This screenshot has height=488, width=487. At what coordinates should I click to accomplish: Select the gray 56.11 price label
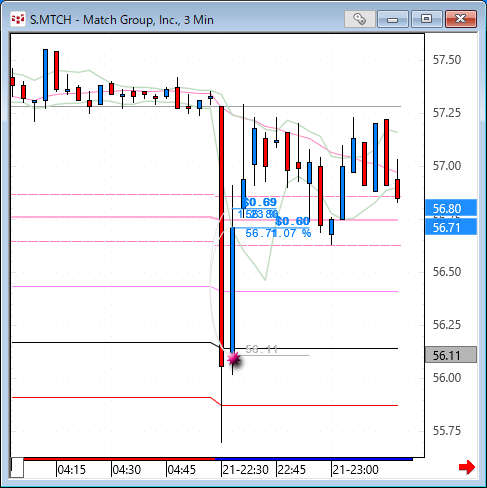click(451, 355)
